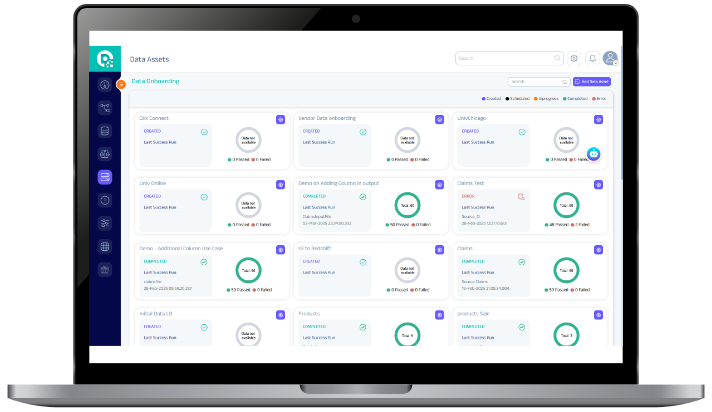The image size is (712, 412).
Task: Open the notifications bell icon
Action: click(x=592, y=59)
